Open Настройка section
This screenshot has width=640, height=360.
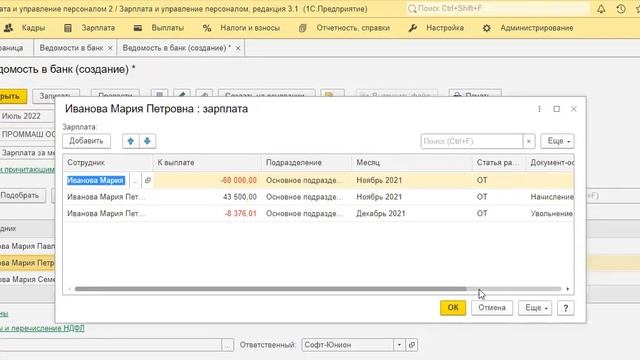[436, 28]
